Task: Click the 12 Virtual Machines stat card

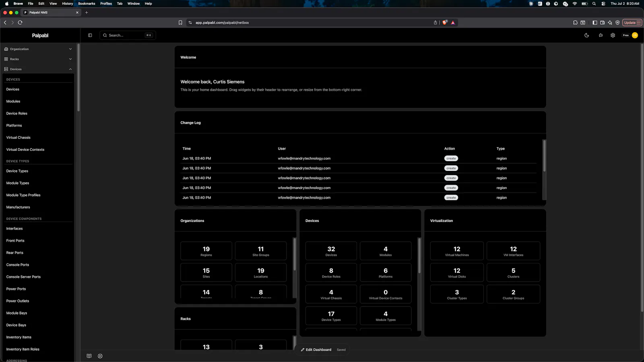Action: (457, 251)
